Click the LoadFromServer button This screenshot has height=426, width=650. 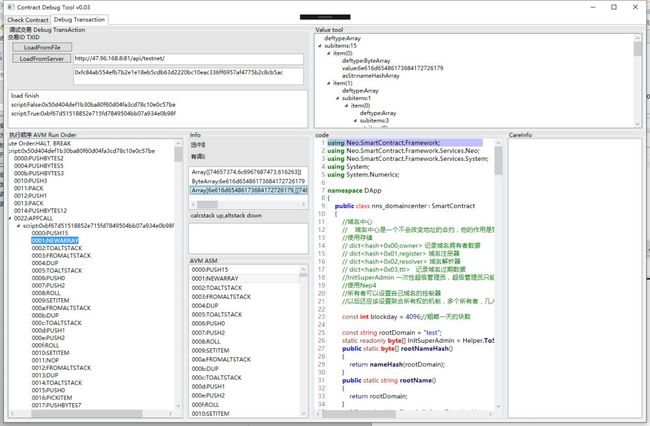(41, 58)
